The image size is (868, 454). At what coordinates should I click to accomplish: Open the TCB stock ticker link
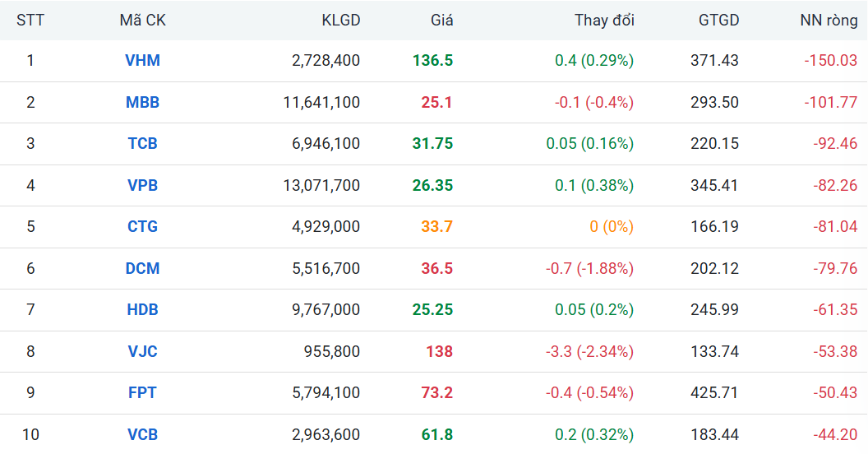click(142, 143)
